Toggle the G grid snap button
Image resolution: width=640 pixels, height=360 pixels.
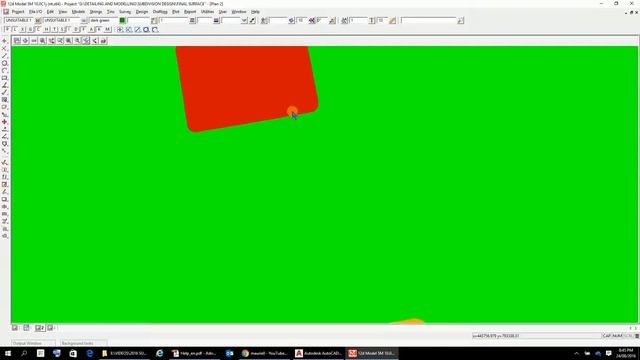(x=30, y=29)
